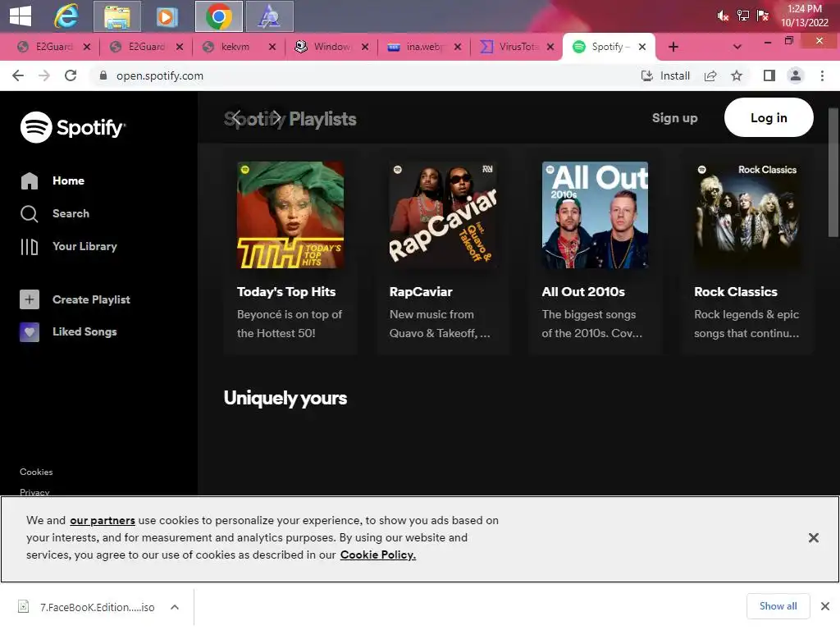Go forward with Spotify's right chevron
840x630 pixels.
pos(276,118)
